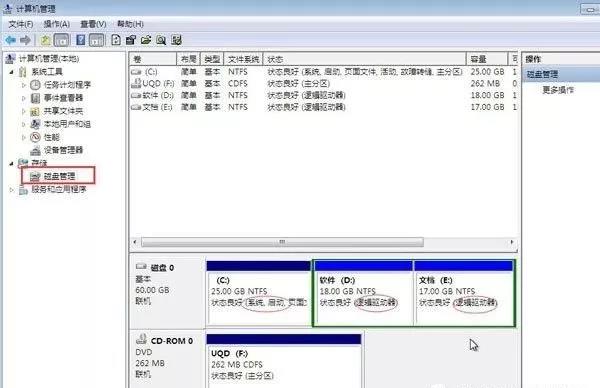The width and height of the screenshot is (600, 388).
Task: Click the 18.00 GB capacity cell in list
Action: coord(487,95)
